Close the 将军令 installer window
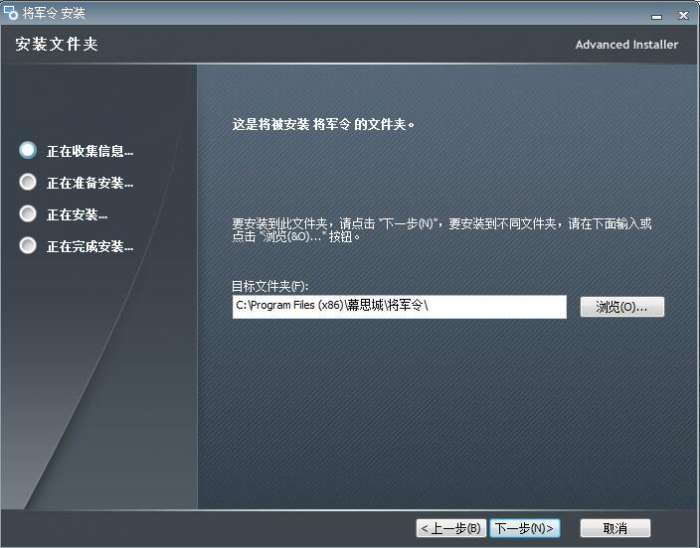Screen dimensions: 700x548 tap(683, 16)
